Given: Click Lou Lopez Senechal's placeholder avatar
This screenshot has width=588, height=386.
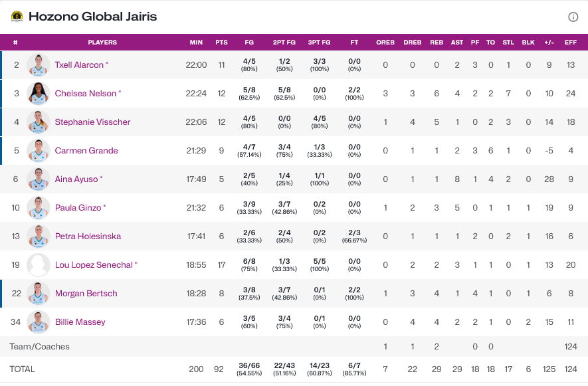Looking at the screenshot, I should 39,265.
